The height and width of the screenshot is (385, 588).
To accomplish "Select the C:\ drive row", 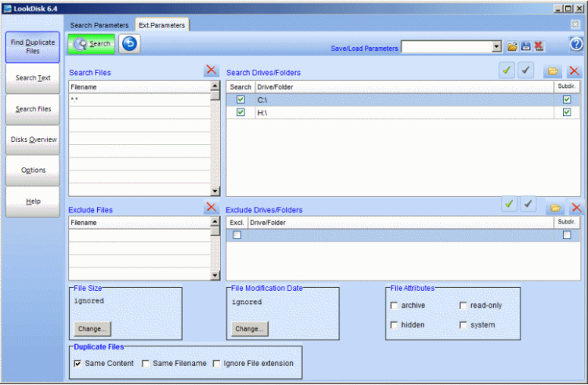I will pyautogui.click(x=404, y=99).
